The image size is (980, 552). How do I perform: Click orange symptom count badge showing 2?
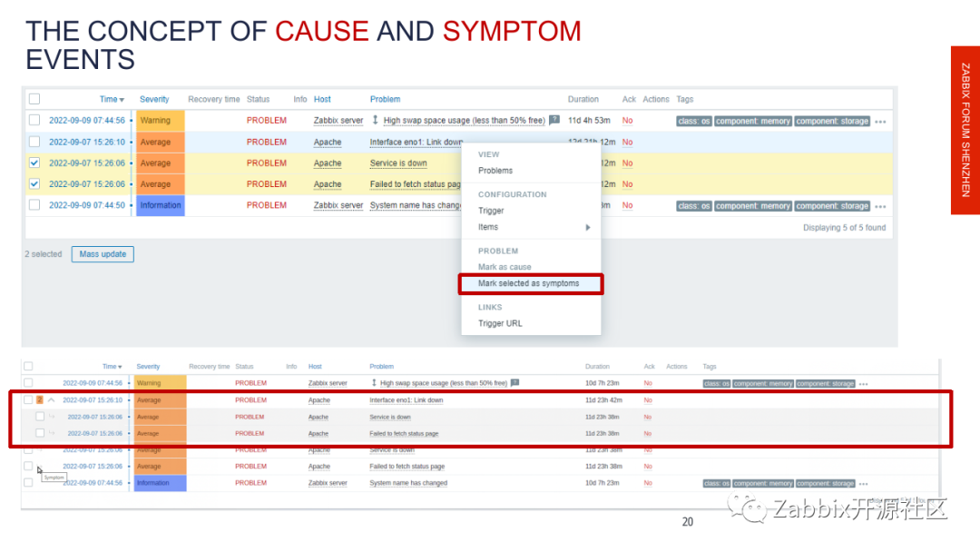click(39, 400)
